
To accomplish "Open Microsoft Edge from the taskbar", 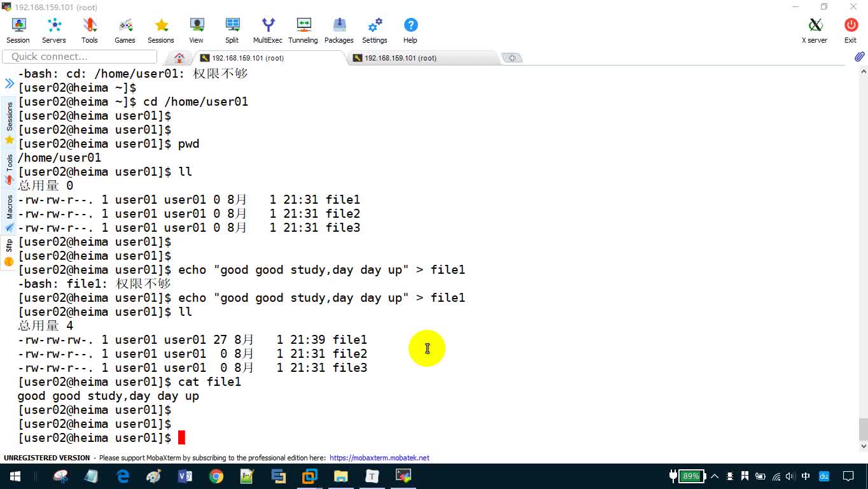I will coord(123,476).
